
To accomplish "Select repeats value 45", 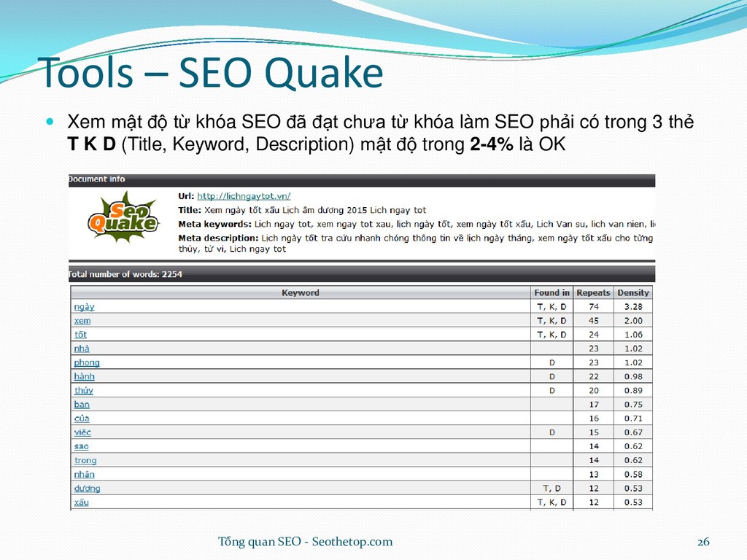I will [594, 321].
